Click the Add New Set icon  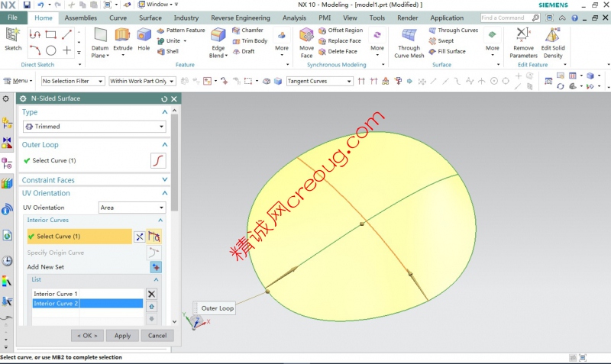coord(155,267)
